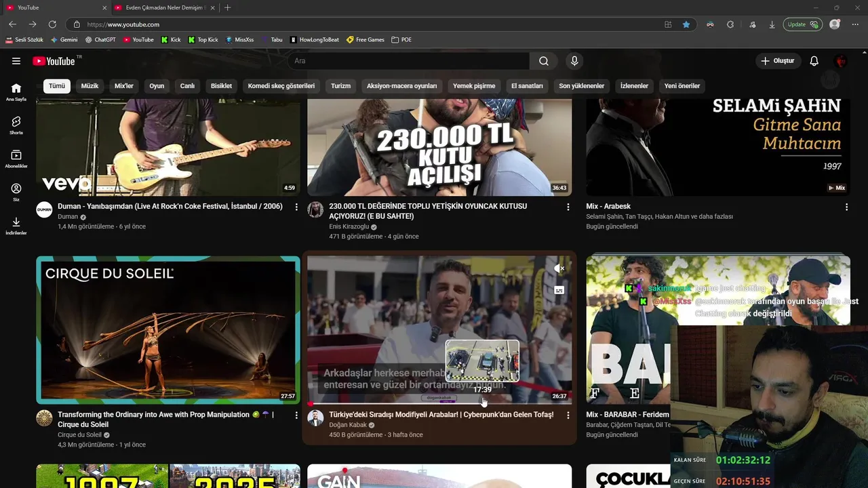Select the Yemek pişirme filter chip
Image resolution: width=868 pixels, height=488 pixels.
click(474, 86)
